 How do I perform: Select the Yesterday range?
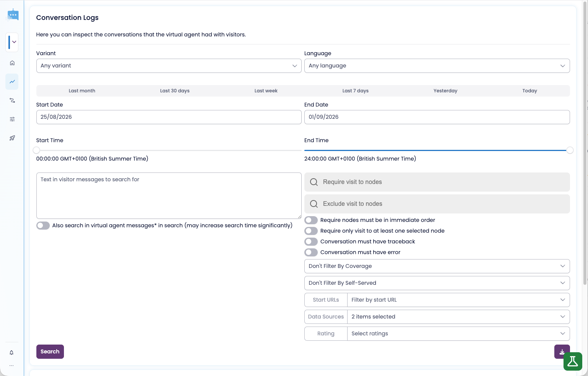pos(445,91)
